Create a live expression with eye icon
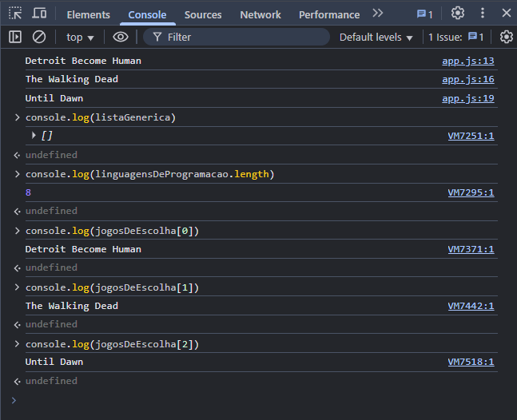This screenshot has height=420, width=517. click(x=121, y=37)
